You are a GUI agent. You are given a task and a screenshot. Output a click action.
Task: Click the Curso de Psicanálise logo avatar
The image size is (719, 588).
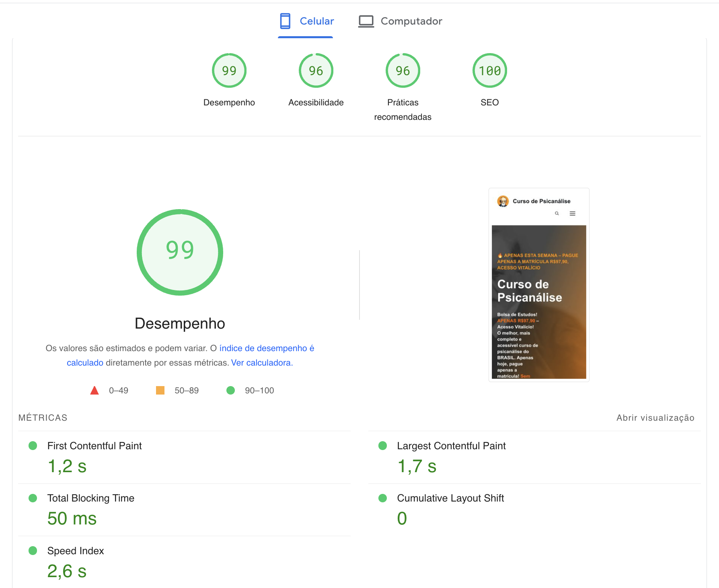tap(503, 201)
